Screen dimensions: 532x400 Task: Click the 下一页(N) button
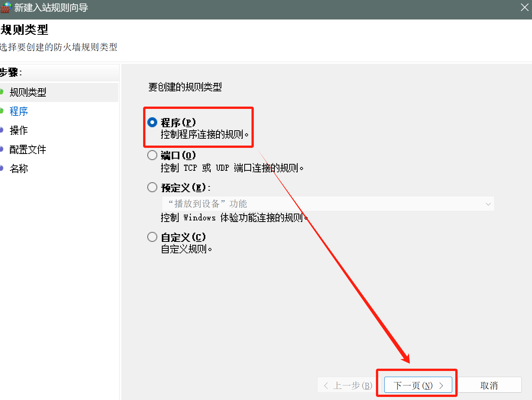pyautogui.click(x=418, y=385)
